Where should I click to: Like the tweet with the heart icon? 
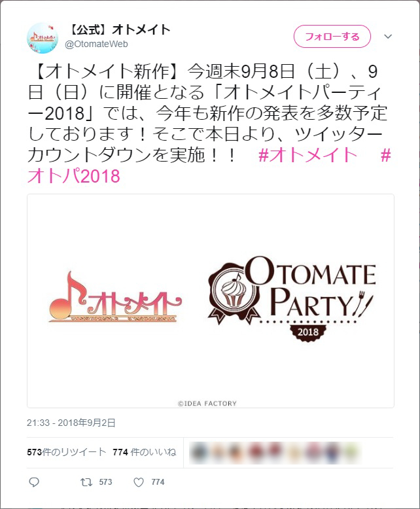point(139,482)
